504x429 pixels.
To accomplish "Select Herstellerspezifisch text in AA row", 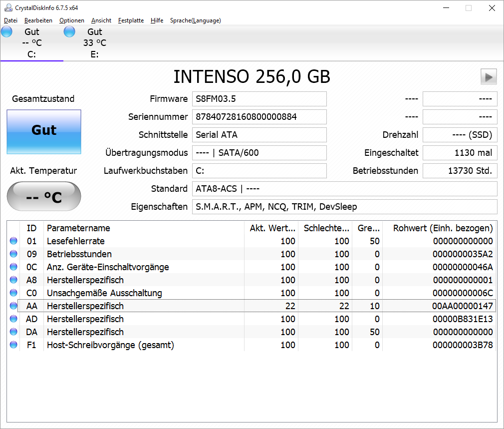I will pyautogui.click(x=85, y=306).
